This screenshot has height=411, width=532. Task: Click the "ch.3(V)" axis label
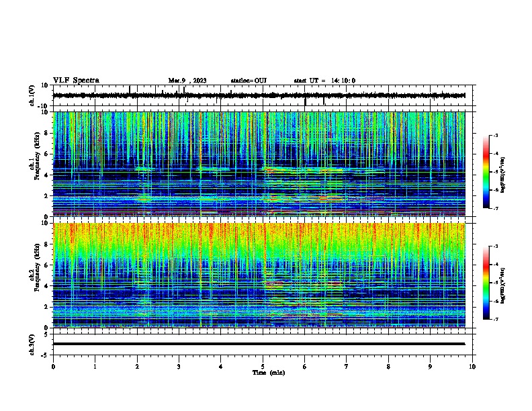[x=32, y=345]
